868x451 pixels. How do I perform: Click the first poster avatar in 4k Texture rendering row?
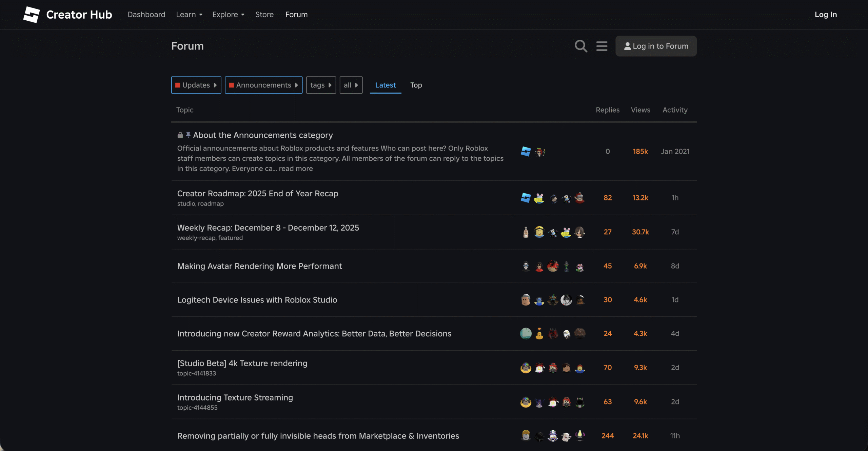point(526,368)
